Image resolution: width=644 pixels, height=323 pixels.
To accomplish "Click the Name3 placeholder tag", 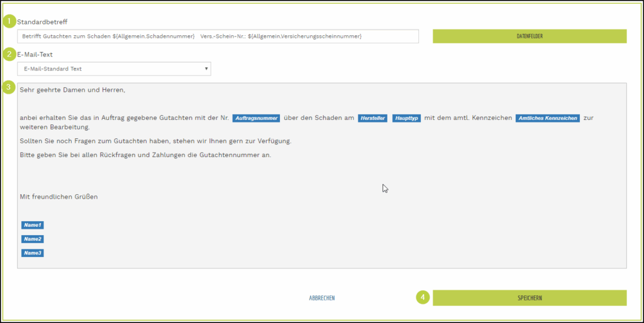I will 32,253.
